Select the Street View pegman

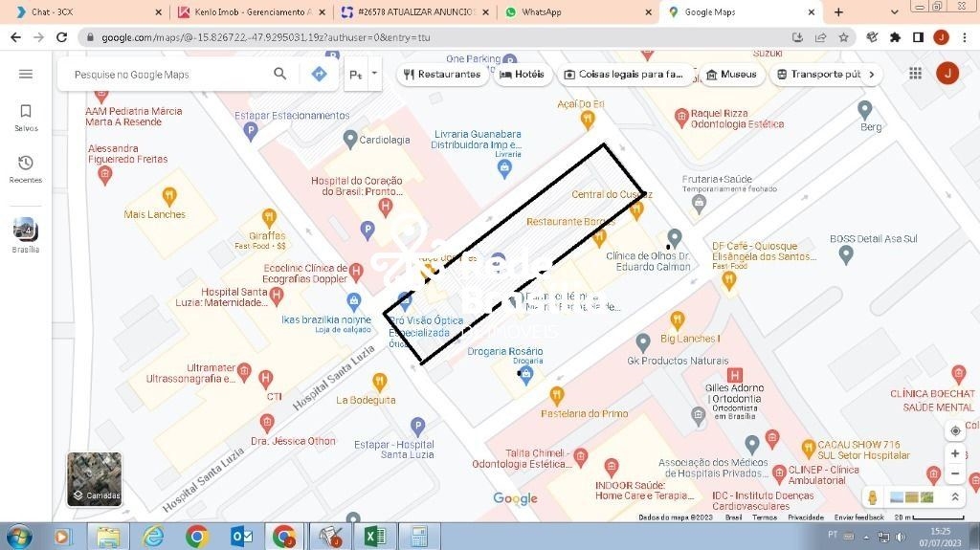pos(873,497)
